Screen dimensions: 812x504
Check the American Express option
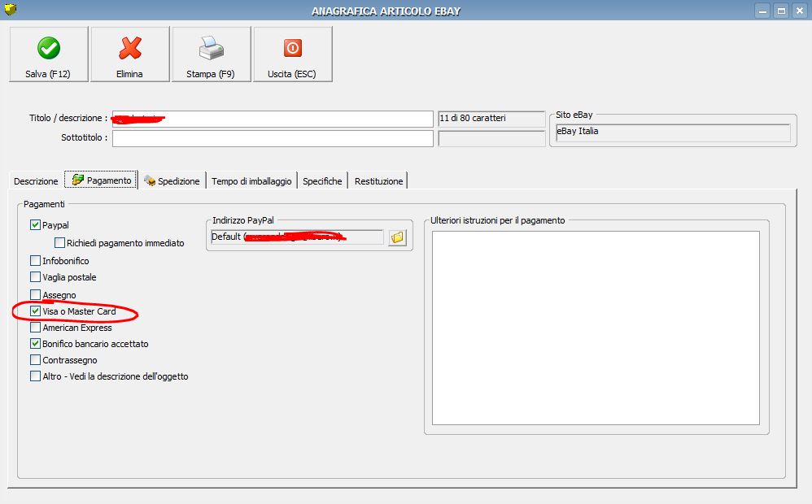[35, 327]
